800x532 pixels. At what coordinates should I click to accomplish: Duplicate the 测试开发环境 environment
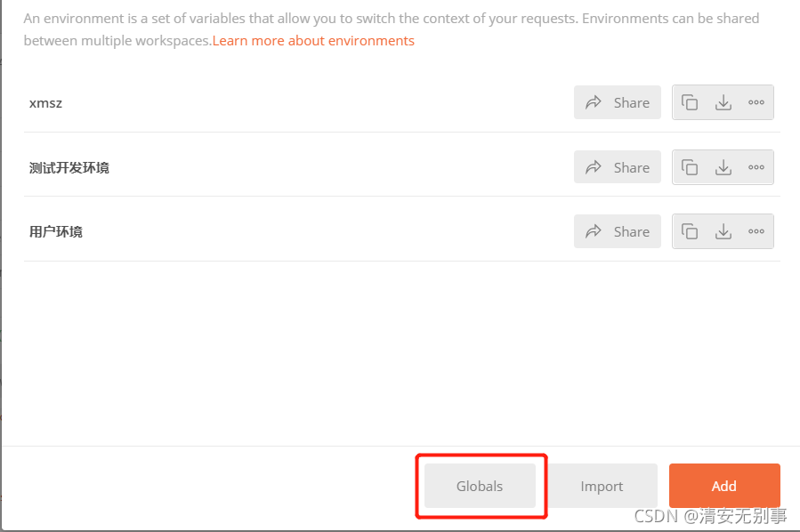point(690,167)
